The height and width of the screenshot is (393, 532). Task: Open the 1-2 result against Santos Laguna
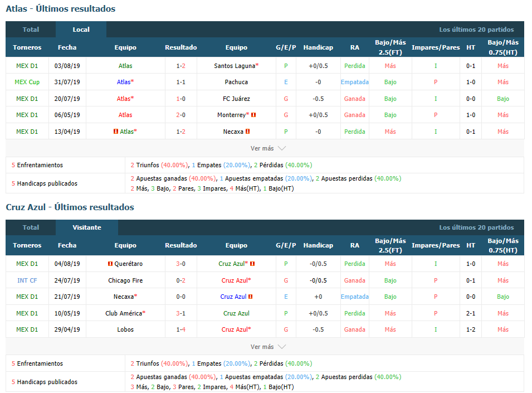pos(181,66)
